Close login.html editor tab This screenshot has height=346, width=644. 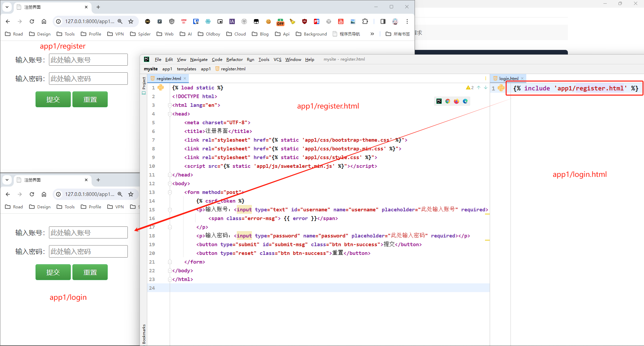click(522, 78)
